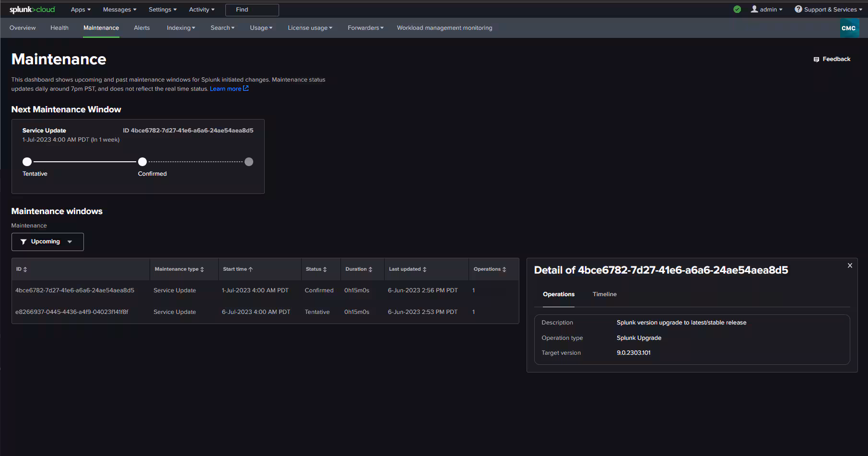
Task: Open the admin user menu
Action: (766, 10)
